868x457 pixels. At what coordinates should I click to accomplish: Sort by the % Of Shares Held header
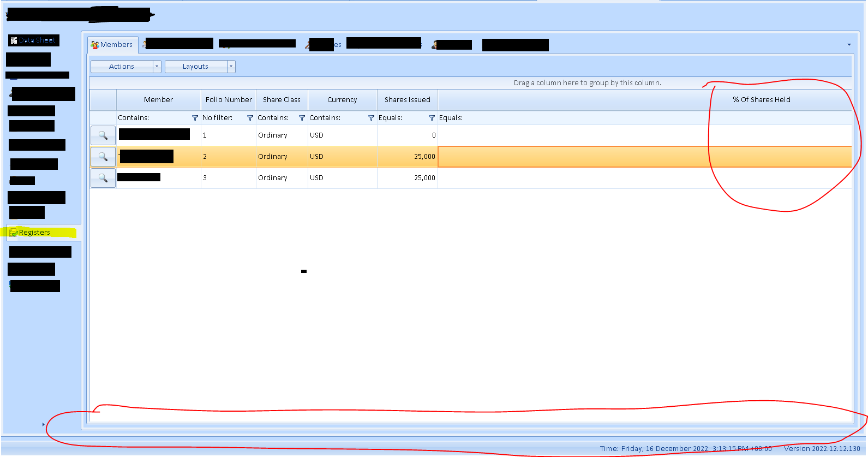[x=761, y=100]
